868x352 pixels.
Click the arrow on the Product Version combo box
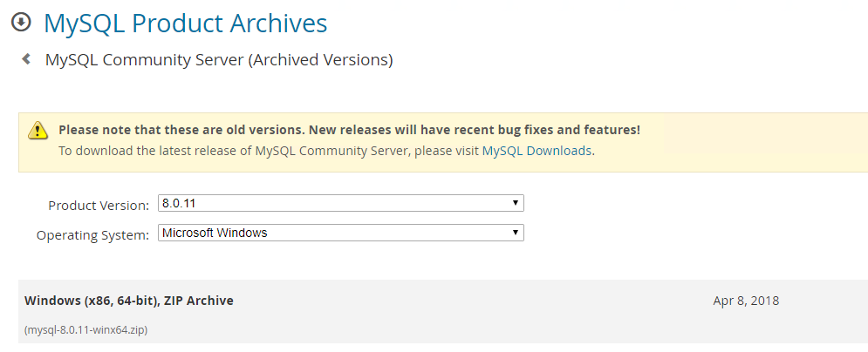pyautogui.click(x=516, y=204)
